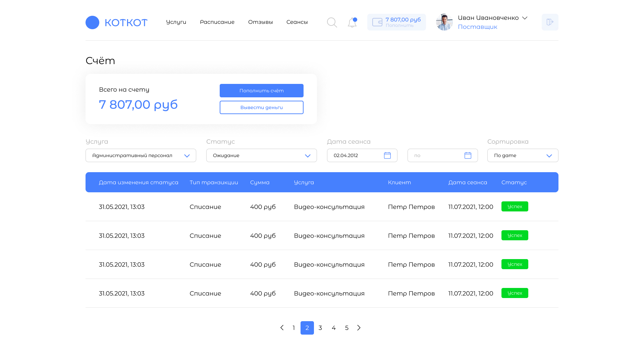Click the wallet icon in header
Image resolution: width=644 pixels, height=344 pixels.
[377, 22]
